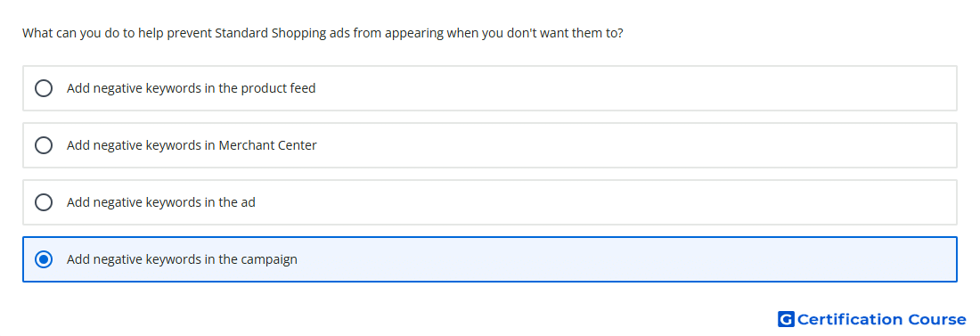
Task: Click the words 'product feed' in first option
Action: pos(278,88)
